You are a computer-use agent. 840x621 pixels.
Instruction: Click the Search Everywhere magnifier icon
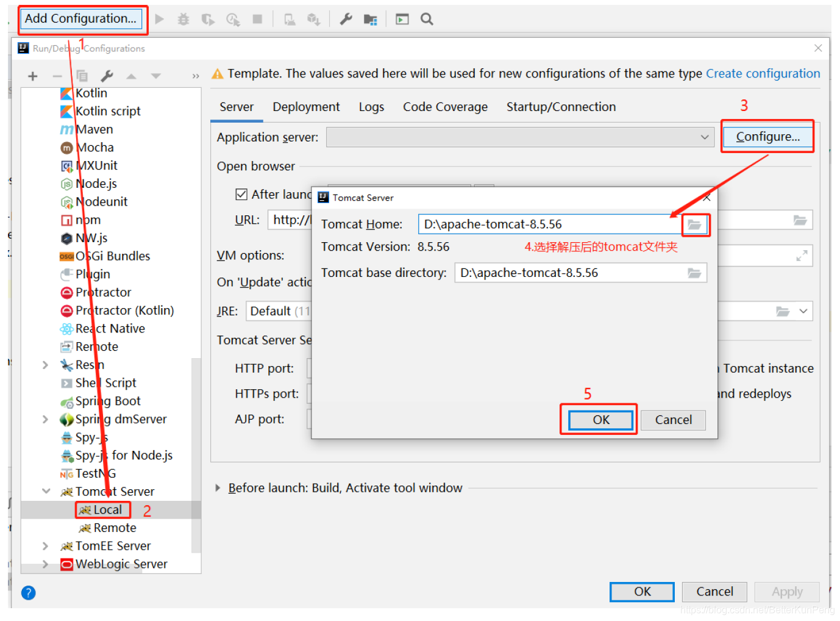(427, 20)
